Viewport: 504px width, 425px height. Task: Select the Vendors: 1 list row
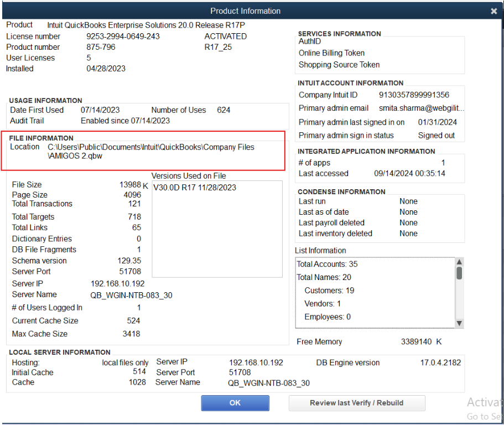(323, 304)
